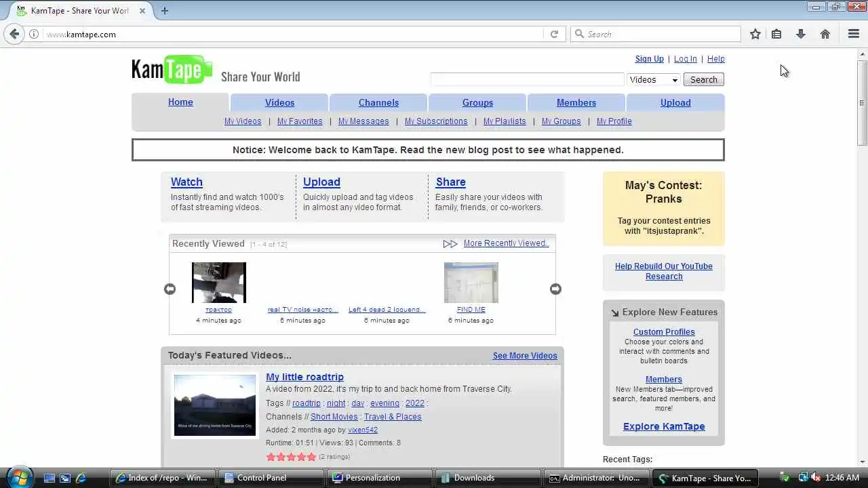868x488 pixels.
Task: Click the Search button beside the dropdown
Action: (704, 79)
